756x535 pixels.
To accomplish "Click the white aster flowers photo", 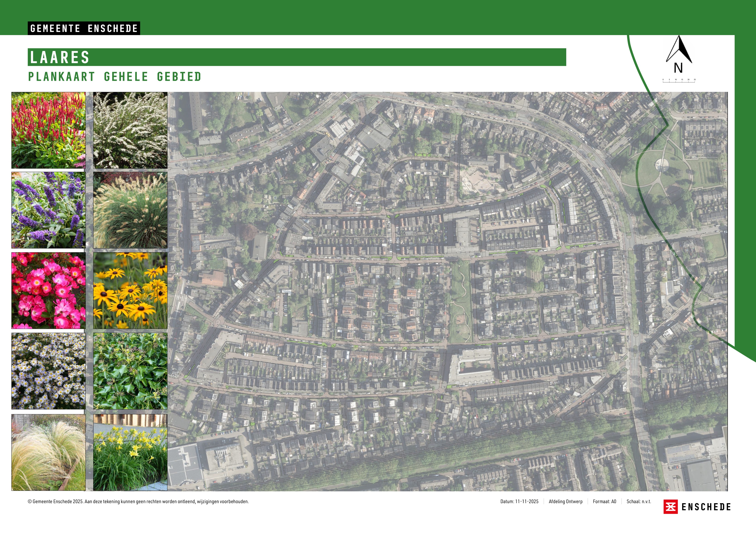I will [48, 371].
